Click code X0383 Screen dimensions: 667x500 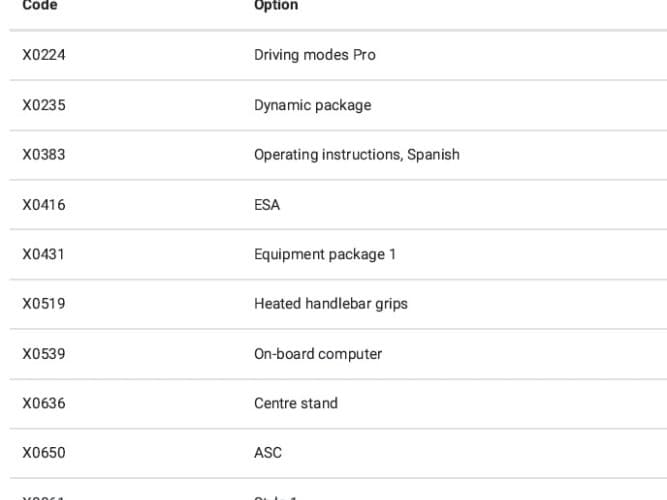pos(44,155)
